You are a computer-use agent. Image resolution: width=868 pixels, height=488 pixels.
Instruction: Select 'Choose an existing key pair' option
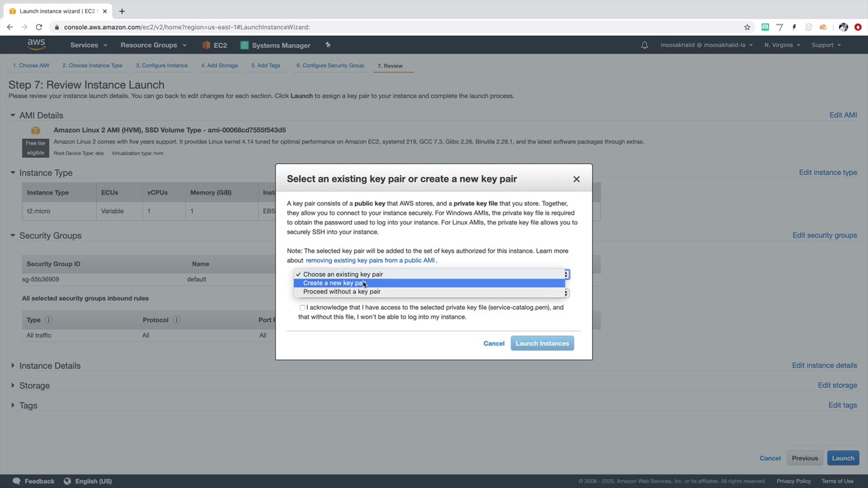coord(429,274)
